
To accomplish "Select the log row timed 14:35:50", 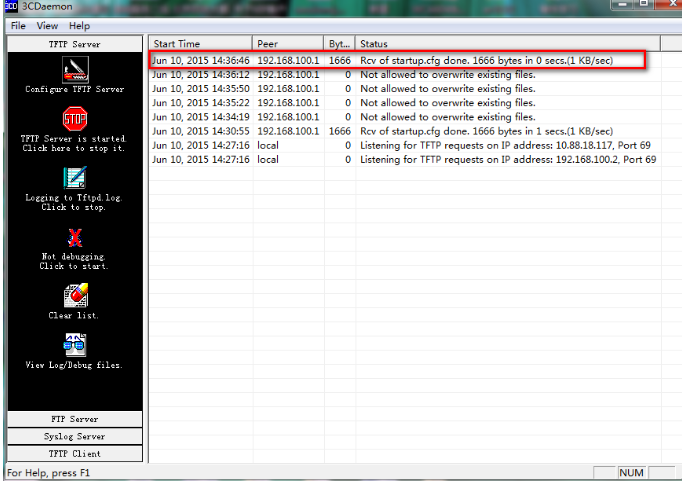I will (x=405, y=89).
